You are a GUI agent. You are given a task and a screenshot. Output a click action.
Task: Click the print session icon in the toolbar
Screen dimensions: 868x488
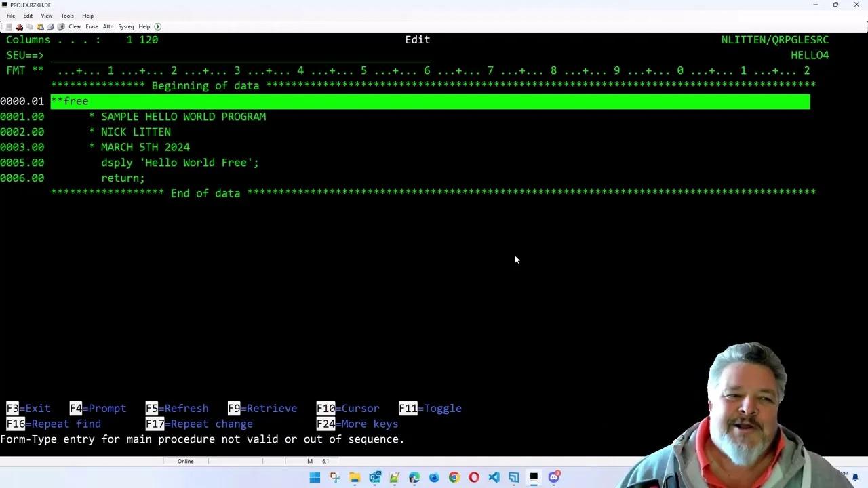pyautogui.click(x=50, y=26)
